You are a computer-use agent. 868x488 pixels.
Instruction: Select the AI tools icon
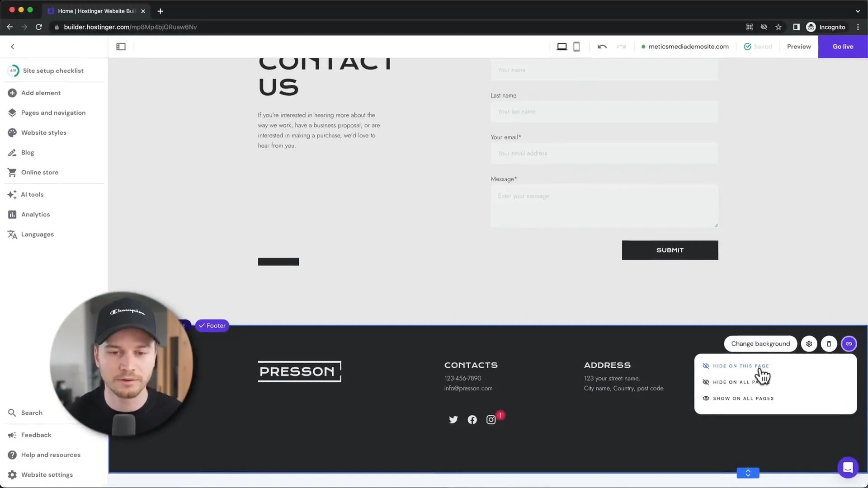click(12, 194)
